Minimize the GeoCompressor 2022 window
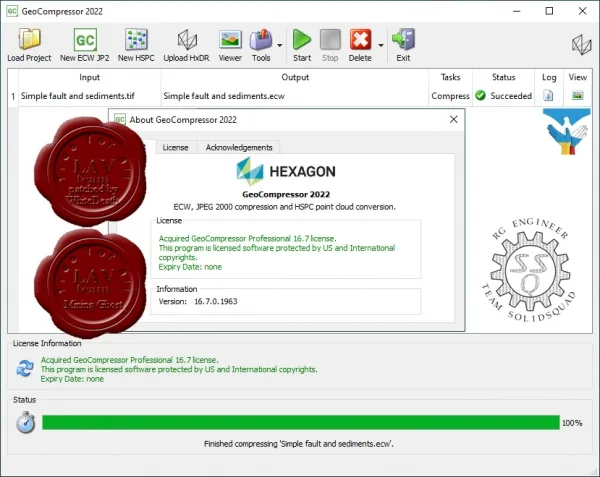Image resolution: width=600 pixels, height=477 pixels. [x=517, y=11]
